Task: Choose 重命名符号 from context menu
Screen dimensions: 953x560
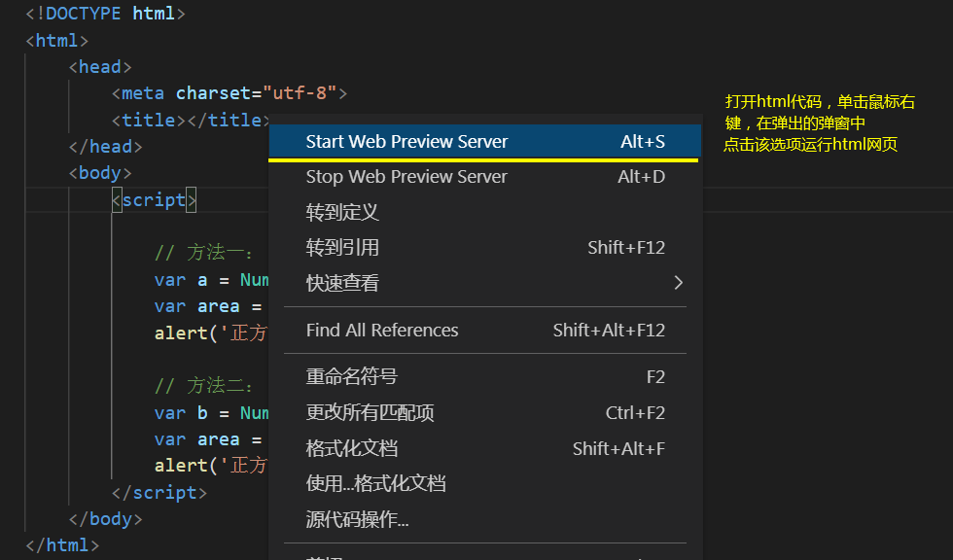Action: pos(351,377)
